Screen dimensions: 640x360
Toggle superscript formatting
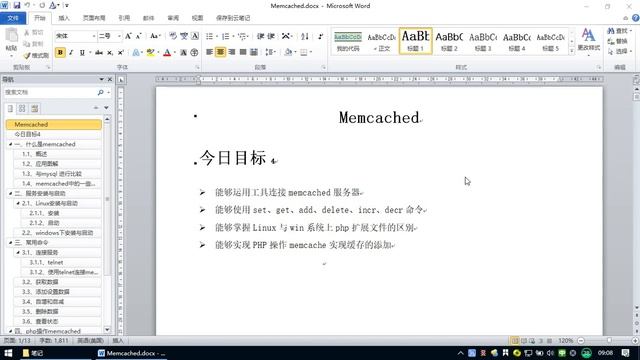[x=121, y=52]
